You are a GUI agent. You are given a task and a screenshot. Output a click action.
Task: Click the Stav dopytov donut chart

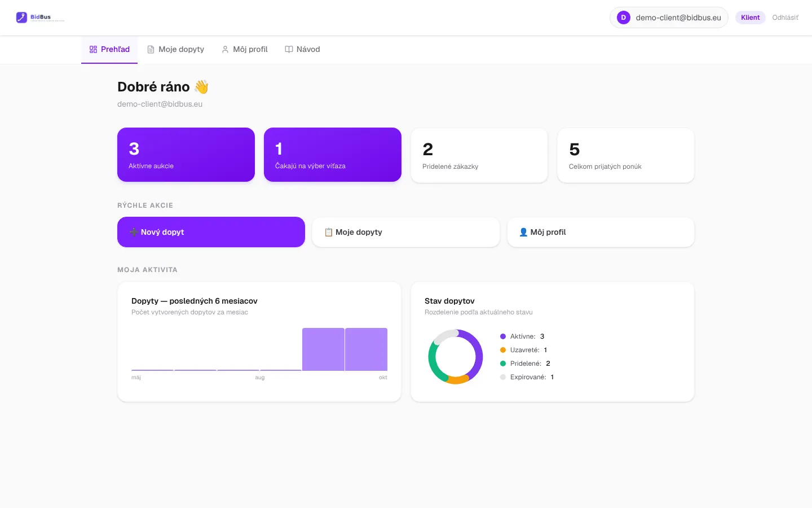coord(456,357)
